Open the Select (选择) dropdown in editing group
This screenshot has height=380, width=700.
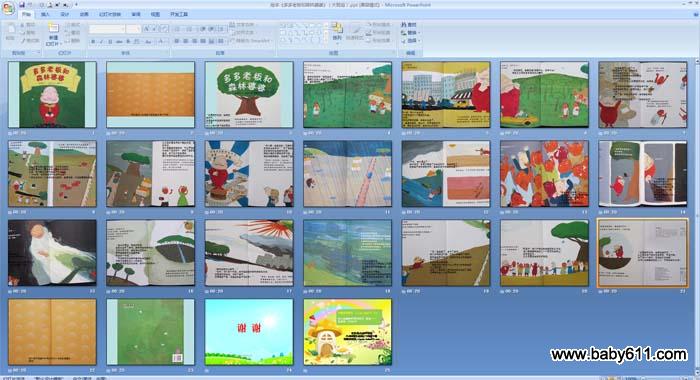point(410,41)
